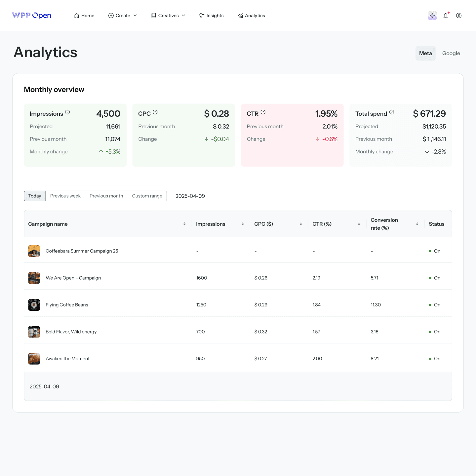Open the user profile icon
The width and height of the screenshot is (476, 476).
point(459,16)
